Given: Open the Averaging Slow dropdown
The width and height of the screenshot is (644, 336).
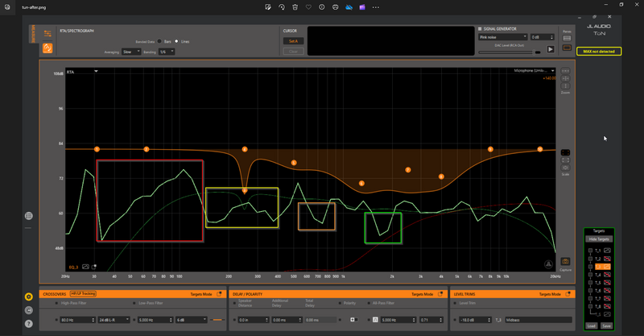Looking at the screenshot, I should (131, 52).
